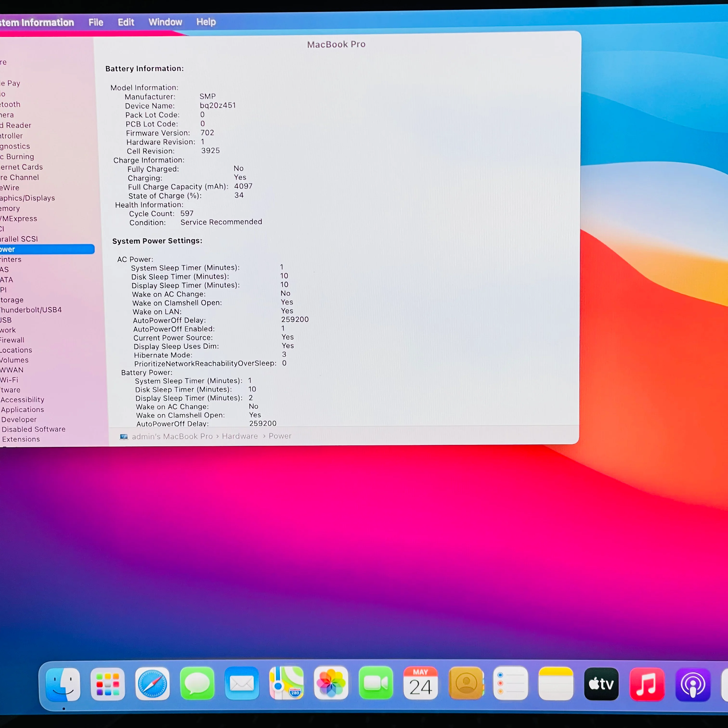728x728 pixels.
Task: Click the Wake on LAN label
Action: coord(157,312)
